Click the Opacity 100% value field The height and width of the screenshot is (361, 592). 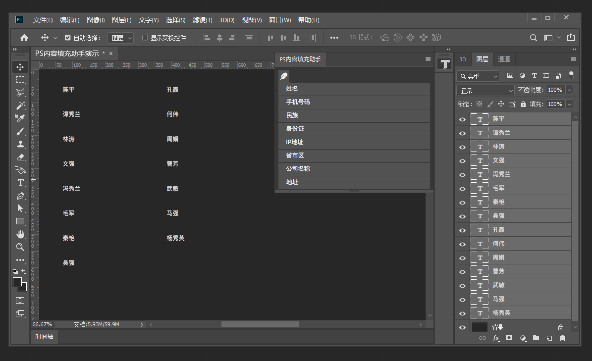coord(555,90)
